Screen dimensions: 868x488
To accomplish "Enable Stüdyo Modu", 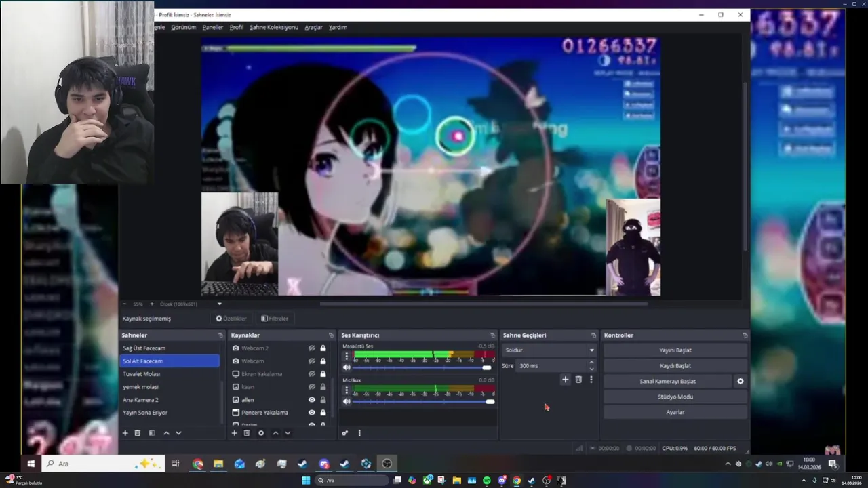I will click(x=675, y=396).
